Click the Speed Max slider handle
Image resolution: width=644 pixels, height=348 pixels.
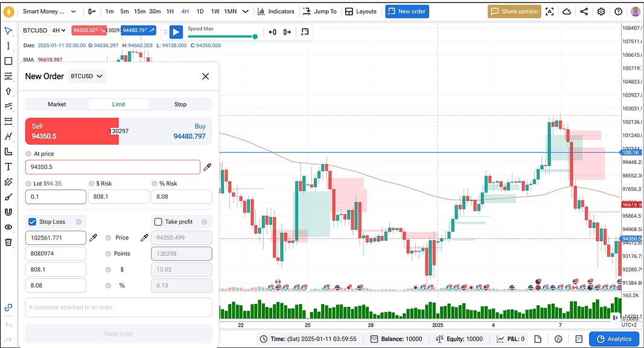click(x=255, y=37)
